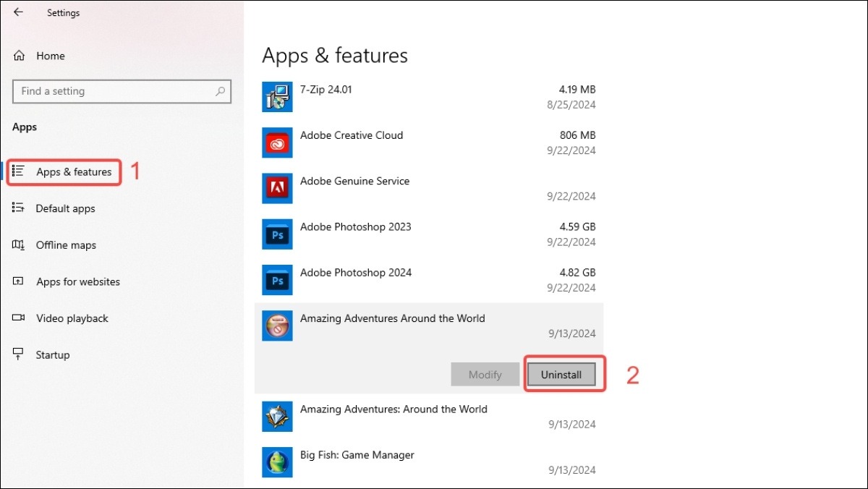Open Default apps via its sidebar icon

19,208
